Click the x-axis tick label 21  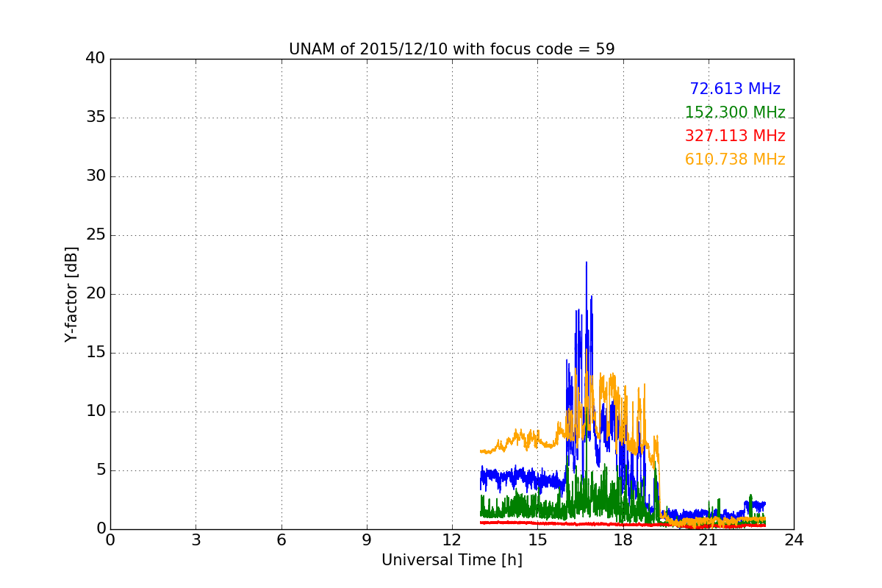click(x=709, y=540)
